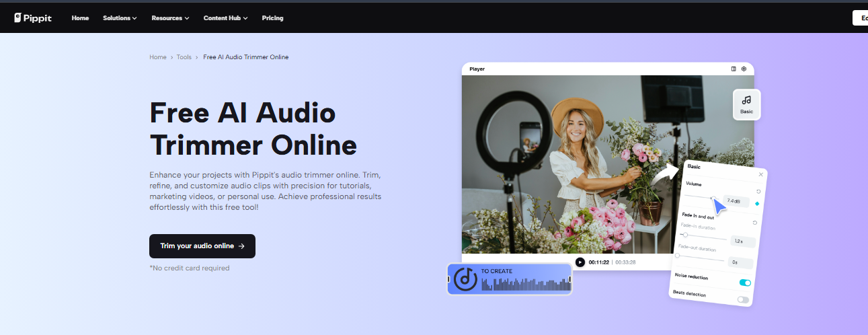Open the Home nav menu item
The width and height of the screenshot is (868, 335).
80,18
